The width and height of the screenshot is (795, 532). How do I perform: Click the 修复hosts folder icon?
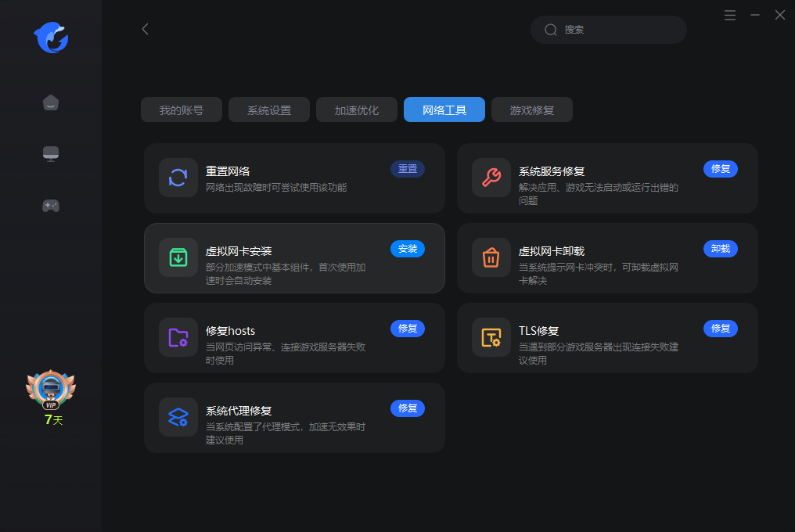coord(178,337)
